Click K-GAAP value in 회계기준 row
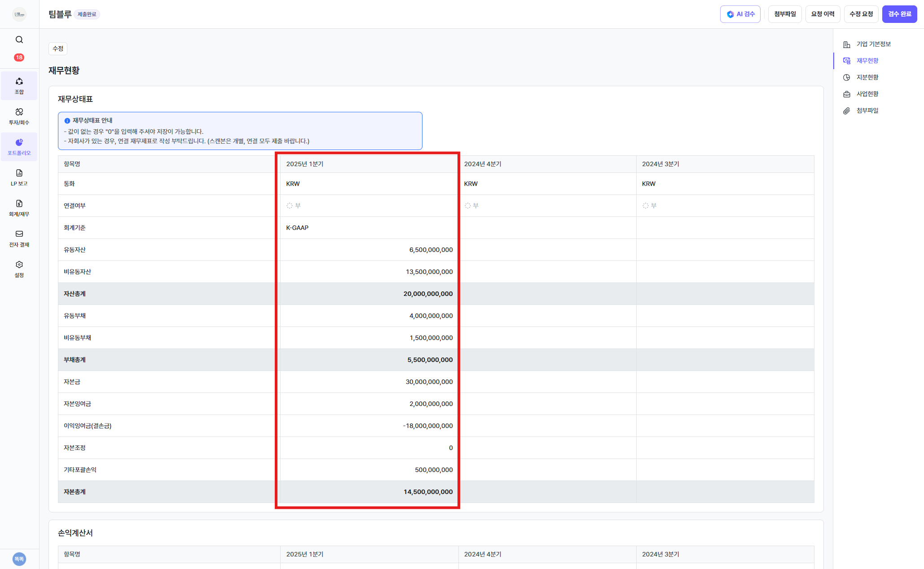The width and height of the screenshot is (924, 569). (297, 228)
